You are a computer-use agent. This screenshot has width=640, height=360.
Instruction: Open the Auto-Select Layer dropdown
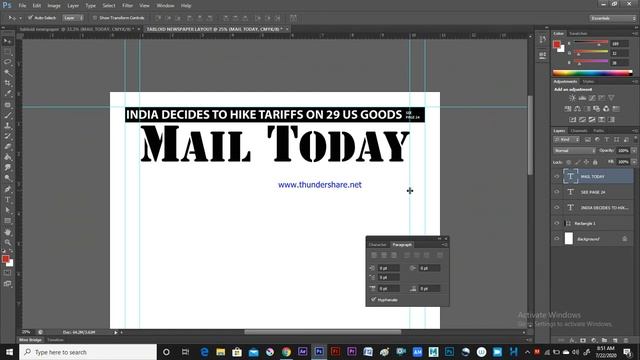point(73,18)
